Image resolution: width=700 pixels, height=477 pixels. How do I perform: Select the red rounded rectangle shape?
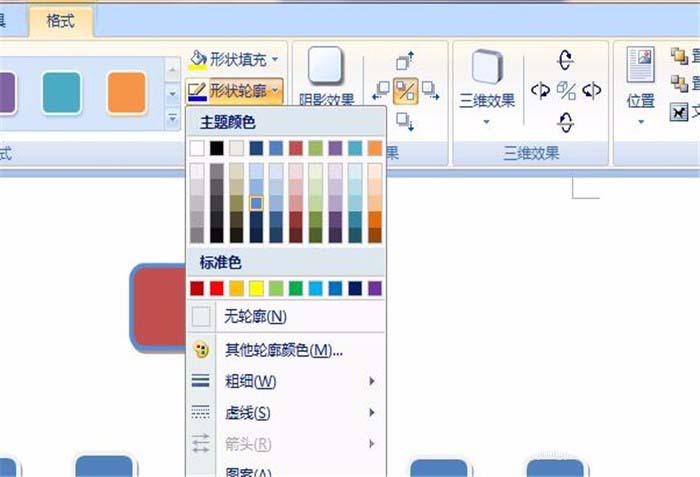(158, 308)
